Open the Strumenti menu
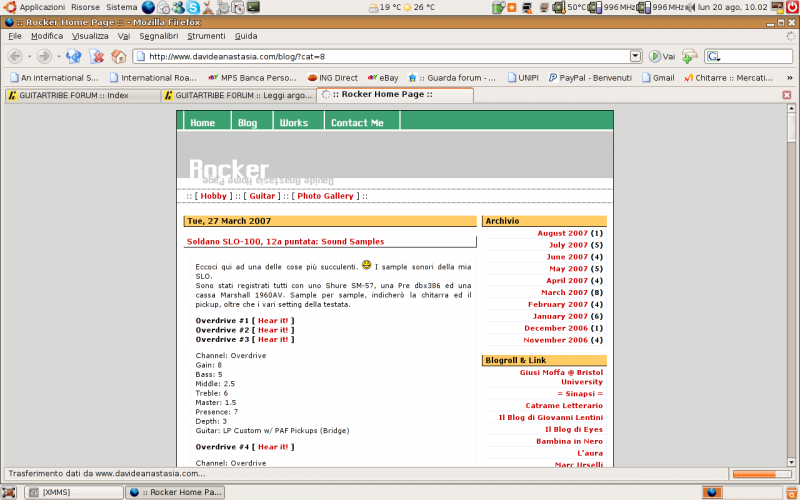The image size is (800, 500). point(206,36)
